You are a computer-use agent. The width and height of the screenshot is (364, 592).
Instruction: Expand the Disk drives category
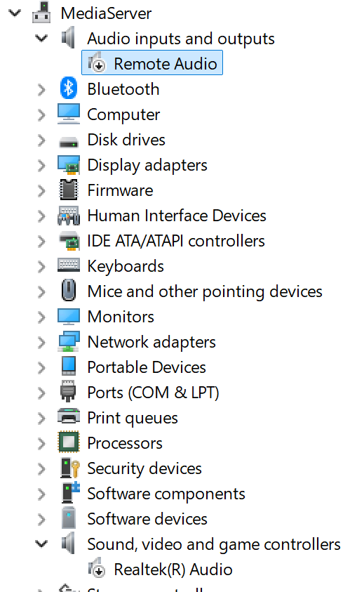[41, 140]
